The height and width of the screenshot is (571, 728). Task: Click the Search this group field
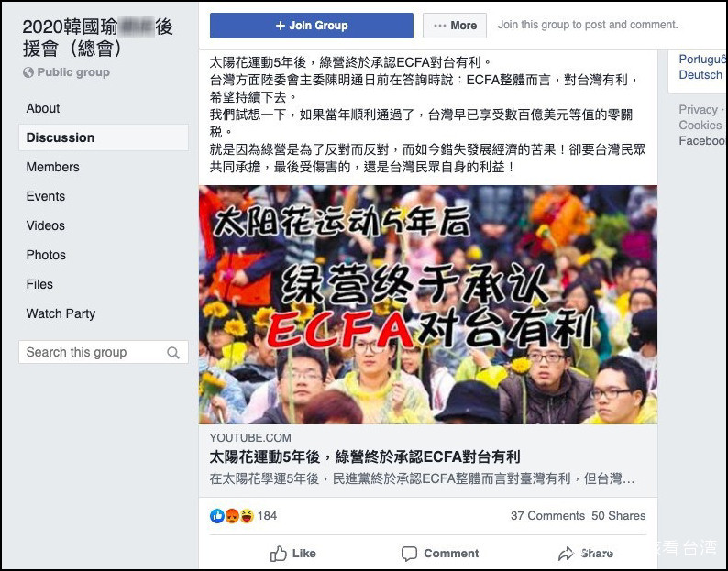click(104, 352)
